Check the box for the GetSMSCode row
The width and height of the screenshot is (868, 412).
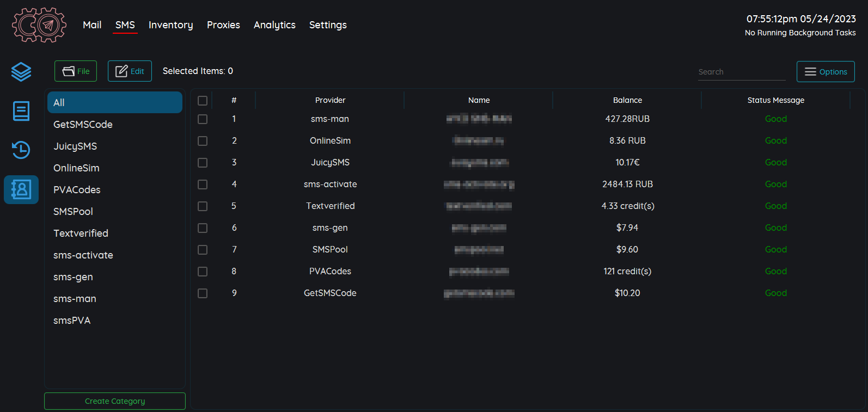click(x=203, y=293)
